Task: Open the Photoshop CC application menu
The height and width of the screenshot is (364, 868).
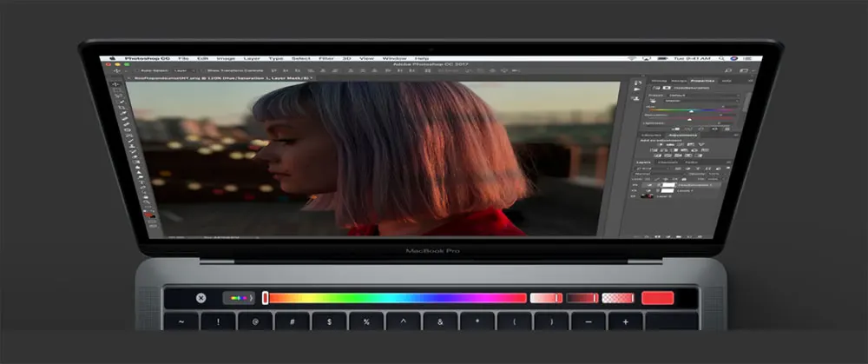Action: pos(147,58)
